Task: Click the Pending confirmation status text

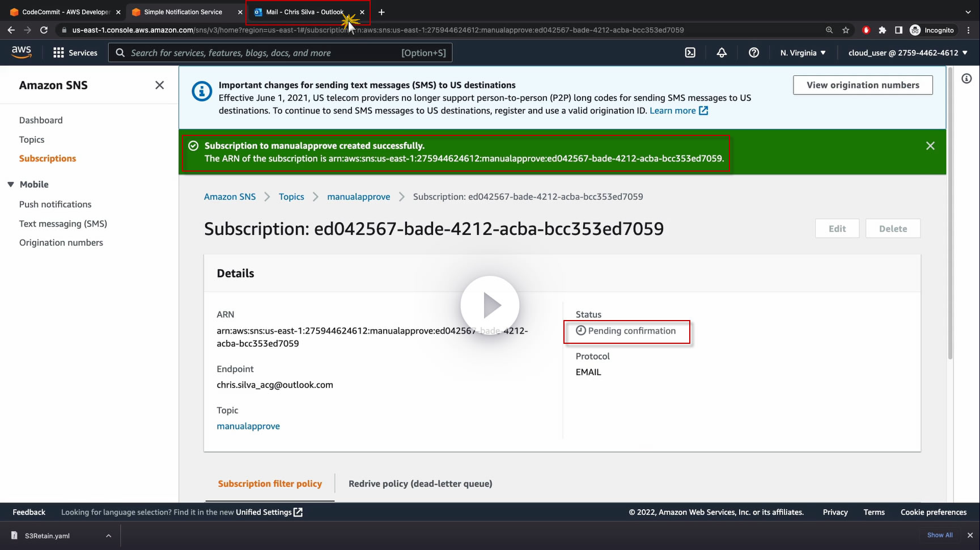Action: 631,331
